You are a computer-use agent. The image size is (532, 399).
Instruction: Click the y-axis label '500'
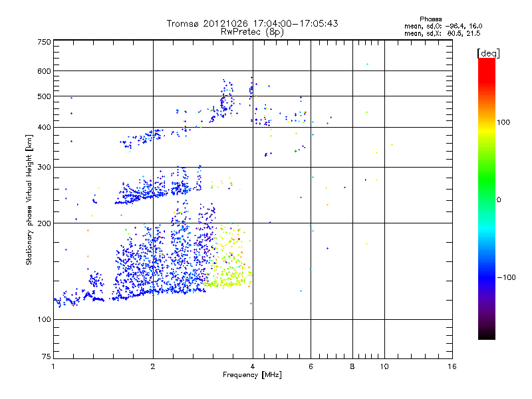pos(44,96)
